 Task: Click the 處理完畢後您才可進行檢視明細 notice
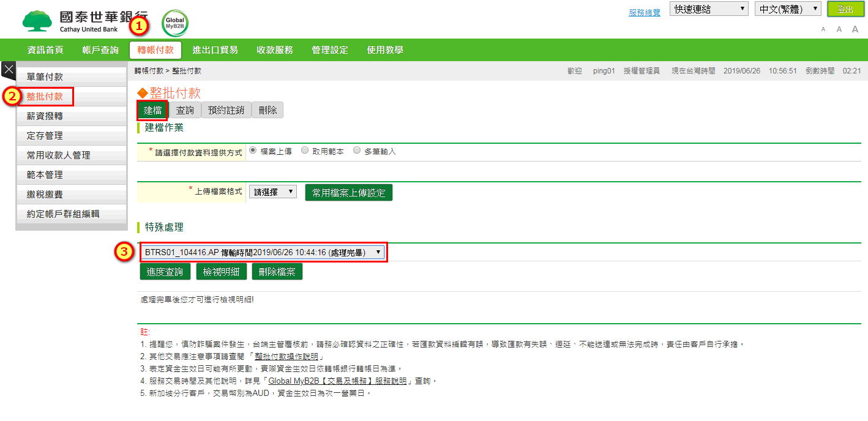tap(196, 300)
